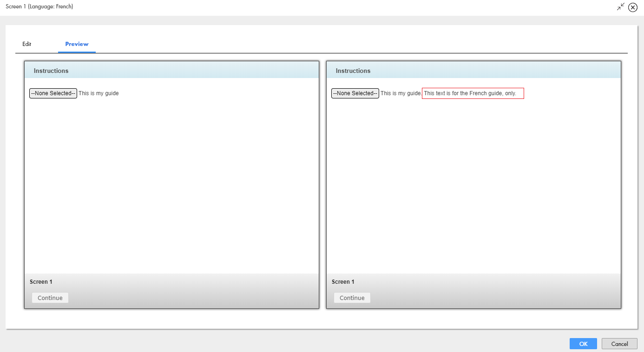Switch to the Edit tab
The height and width of the screenshot is (352, 644).
click(26, 44)
